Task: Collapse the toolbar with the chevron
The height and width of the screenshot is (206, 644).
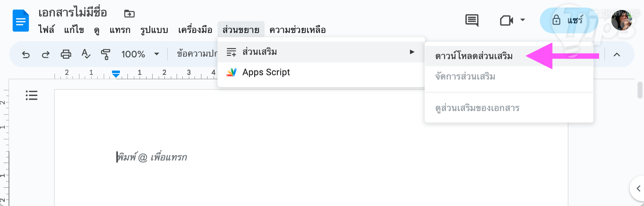Action: click(x=617, y=54)
